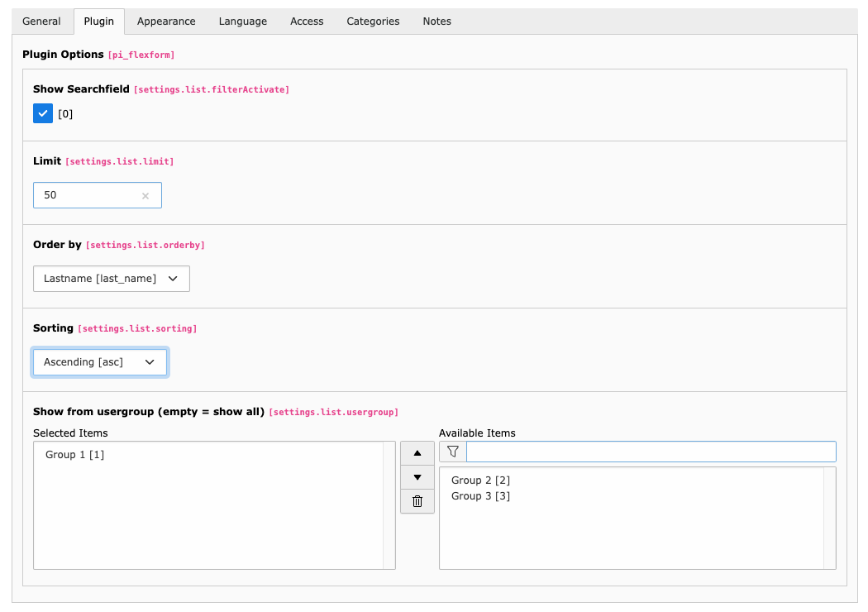Image resolution: width=868 pixels, height=612 pixels.
Task: Focus the Available Items filter field
Action: tap(651, 452)
